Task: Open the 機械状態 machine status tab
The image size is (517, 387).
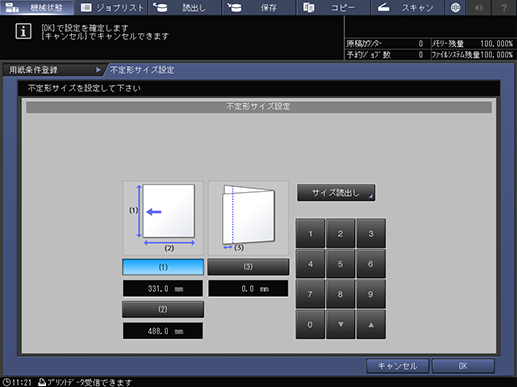Action: tap(37, 7)
